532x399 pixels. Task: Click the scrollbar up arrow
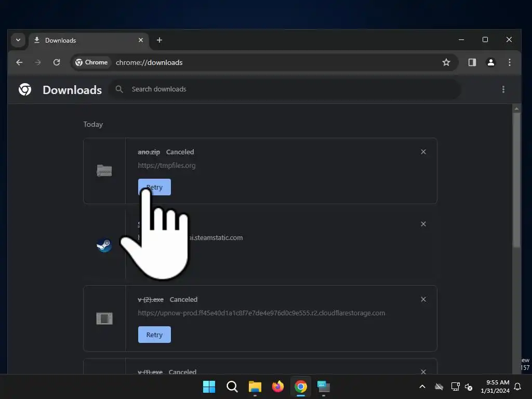[516, 109]
